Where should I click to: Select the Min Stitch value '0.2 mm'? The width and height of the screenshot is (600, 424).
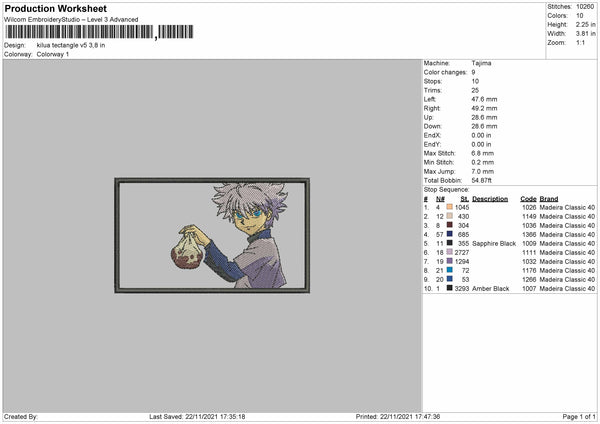(483, 162)
